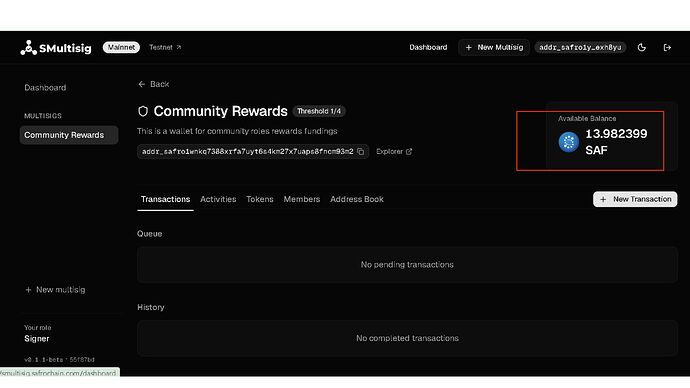690x388 pixels.
Task: Click the History section heading
Action: (151, 307)
